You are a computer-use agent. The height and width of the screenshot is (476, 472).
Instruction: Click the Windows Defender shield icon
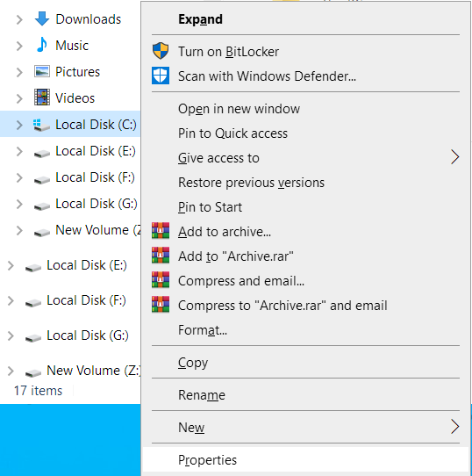[161, 76]
